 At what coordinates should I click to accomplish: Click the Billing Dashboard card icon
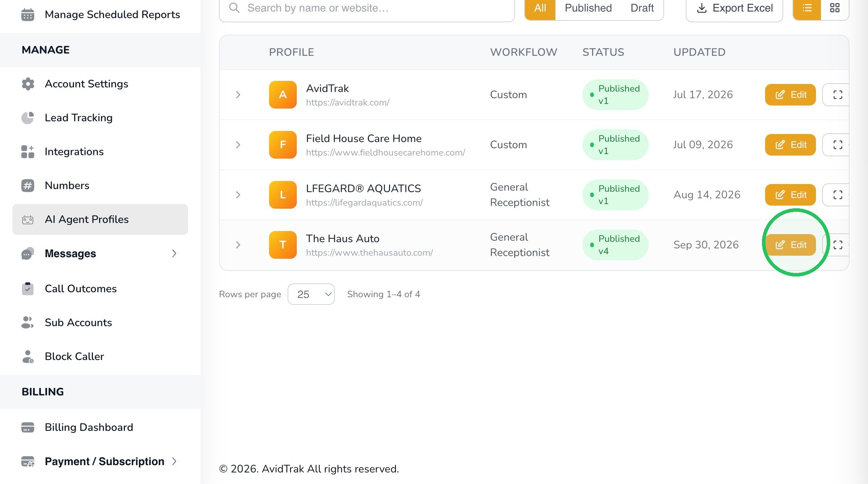tap(28, 427)
